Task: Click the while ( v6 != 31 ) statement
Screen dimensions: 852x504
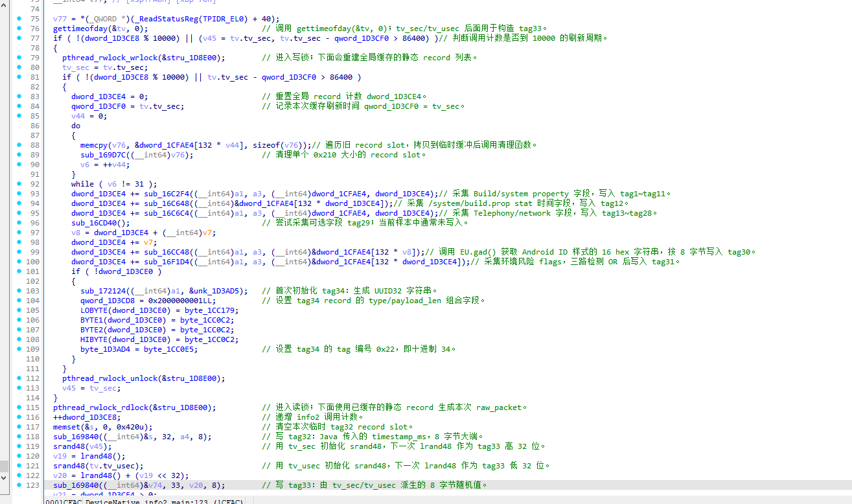Action: [x=114, y=184]
